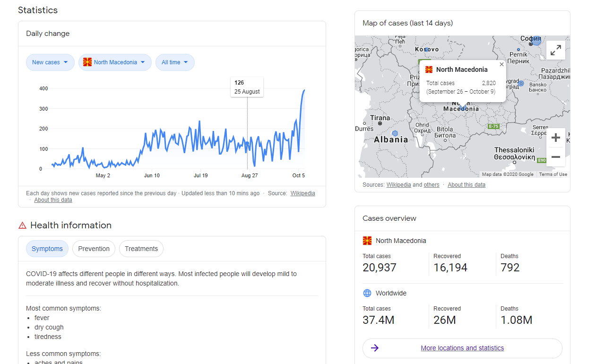Close the North Macedonia map popup
Screen dimensions: 596x364
pyautogui.click(x=501, y=65)
